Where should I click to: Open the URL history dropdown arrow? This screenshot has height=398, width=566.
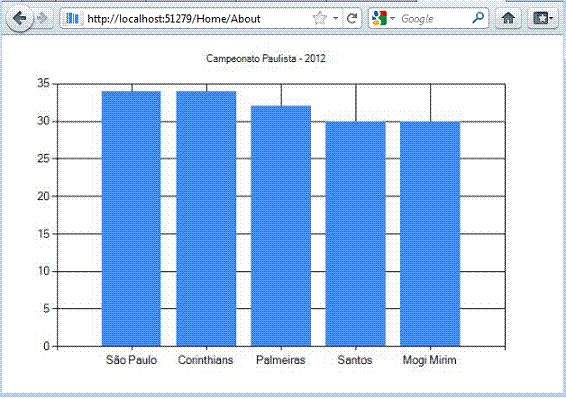(336, 18)
